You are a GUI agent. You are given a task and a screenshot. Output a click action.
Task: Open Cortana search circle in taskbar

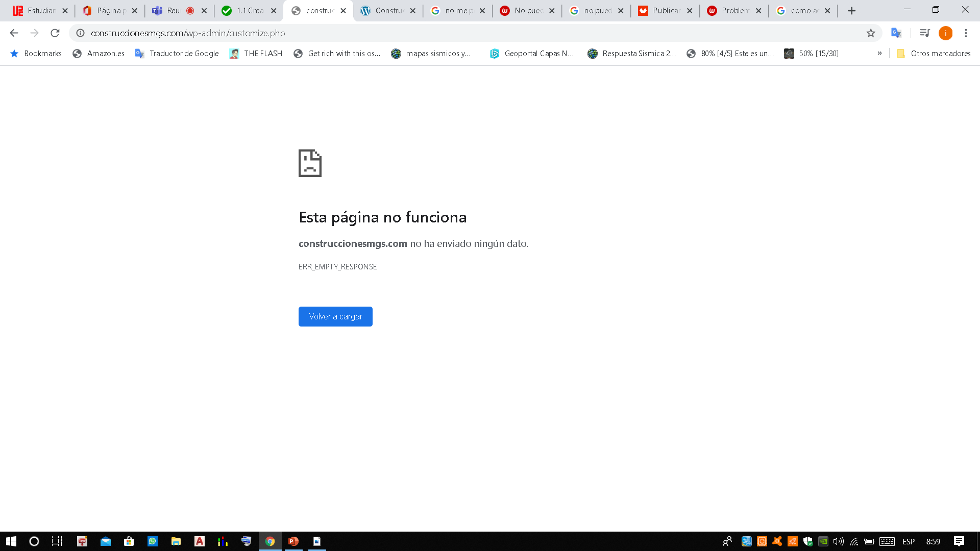pos(34,541)
